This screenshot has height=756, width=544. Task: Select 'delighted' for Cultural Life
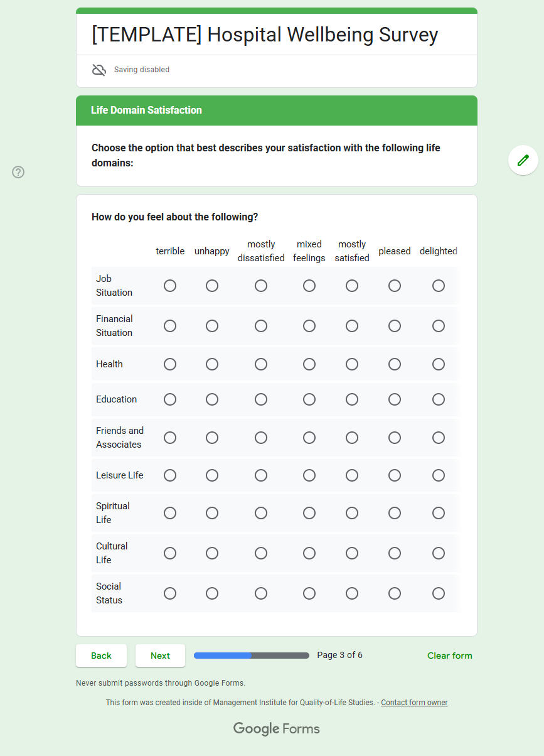click(439, 553)
